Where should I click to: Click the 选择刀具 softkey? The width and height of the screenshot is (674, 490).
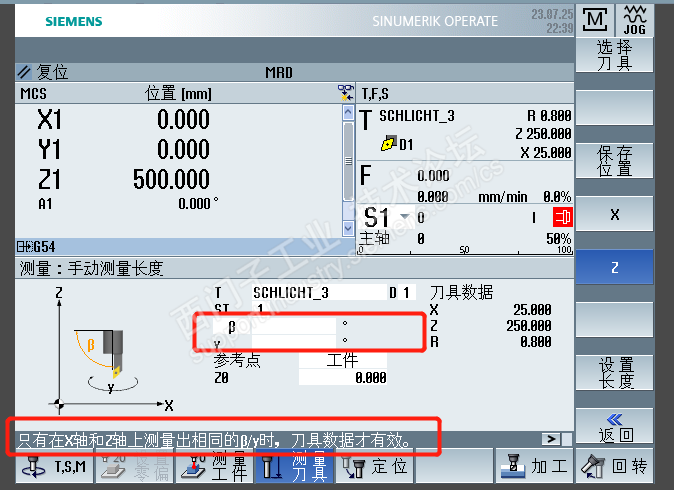[614, 55]
